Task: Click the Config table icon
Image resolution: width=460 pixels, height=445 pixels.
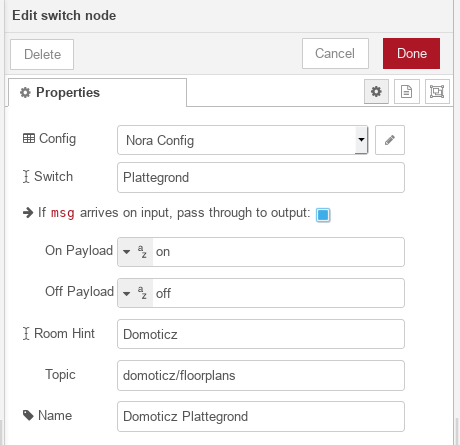Action: click(x=29, y=138)
